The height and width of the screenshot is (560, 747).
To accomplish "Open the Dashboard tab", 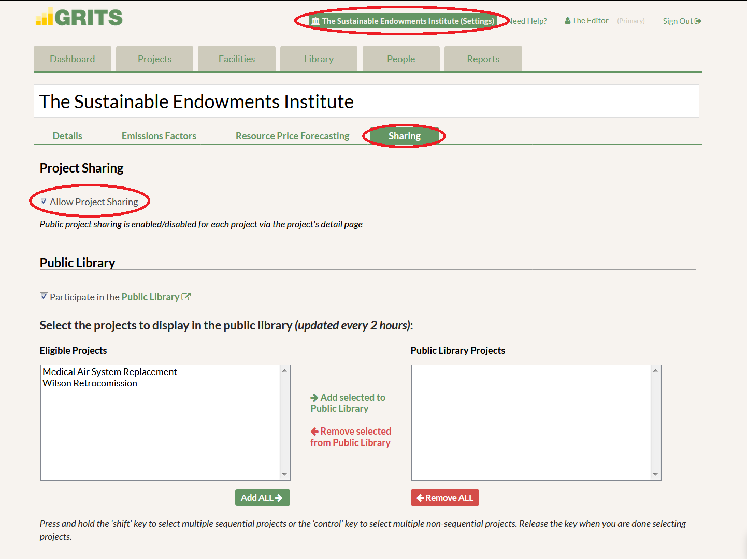I will [x=73, y=59].
